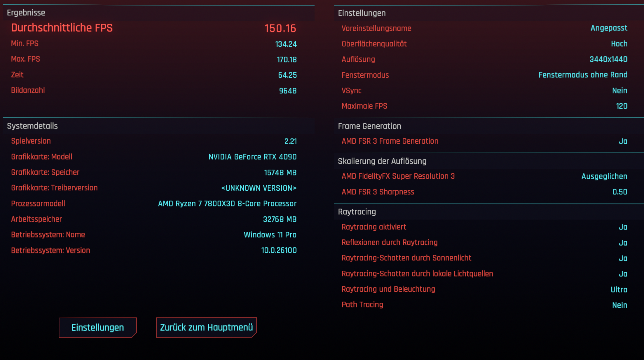Click the Raytracing section header
Image resolution: width=644 pixels, height=360 pixels.
click(x=357, y=212)
